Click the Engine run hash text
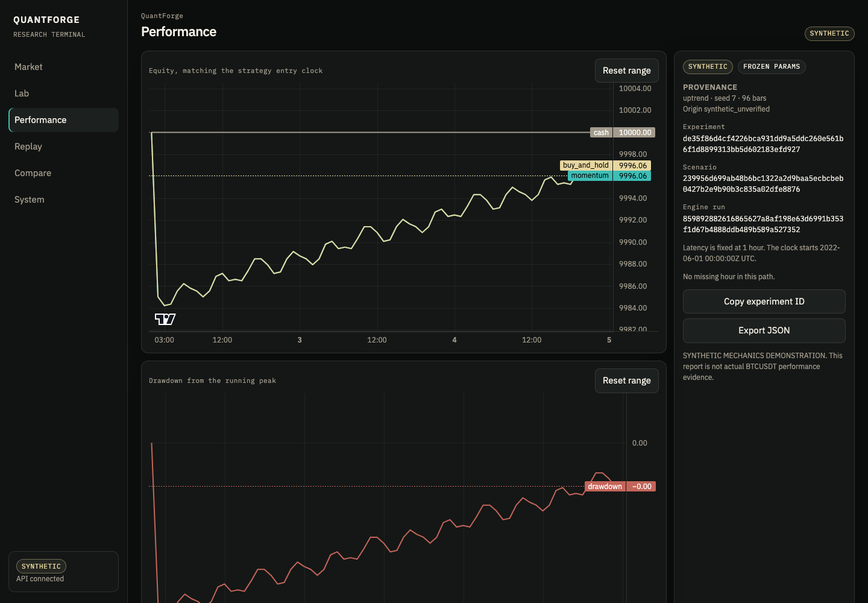This screenshot has height=603, width=868. [x=763, y=224]
